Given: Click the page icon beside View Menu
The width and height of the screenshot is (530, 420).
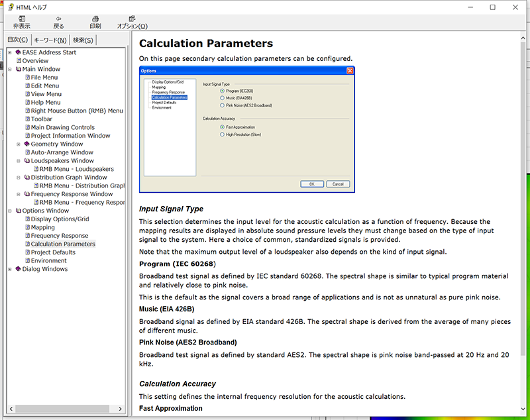Looking at the screenshot, I should 28,94.
